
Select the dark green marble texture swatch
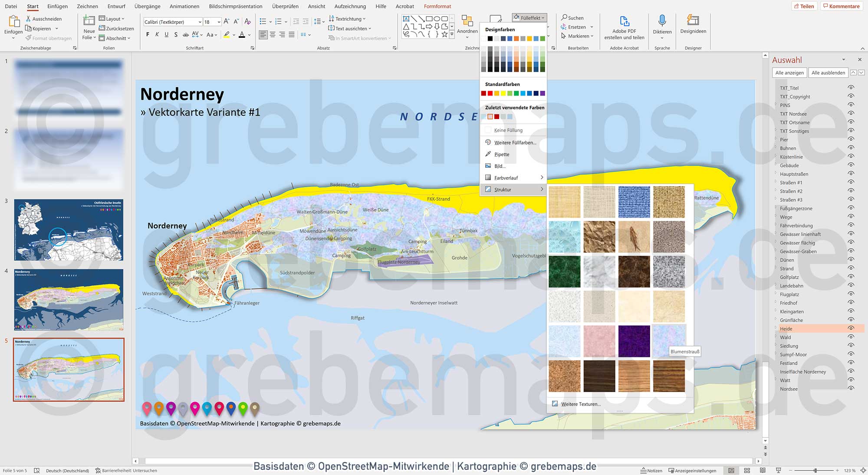coord(565,271)
